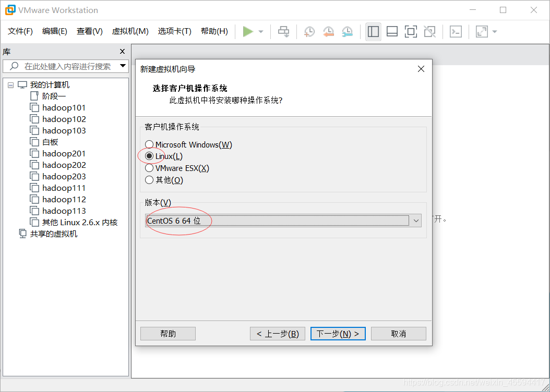Image resolution: width=550 pixels, height=392 pixels.
Task: Select the hadoop203 virtual machine
Action: (64, 177)
